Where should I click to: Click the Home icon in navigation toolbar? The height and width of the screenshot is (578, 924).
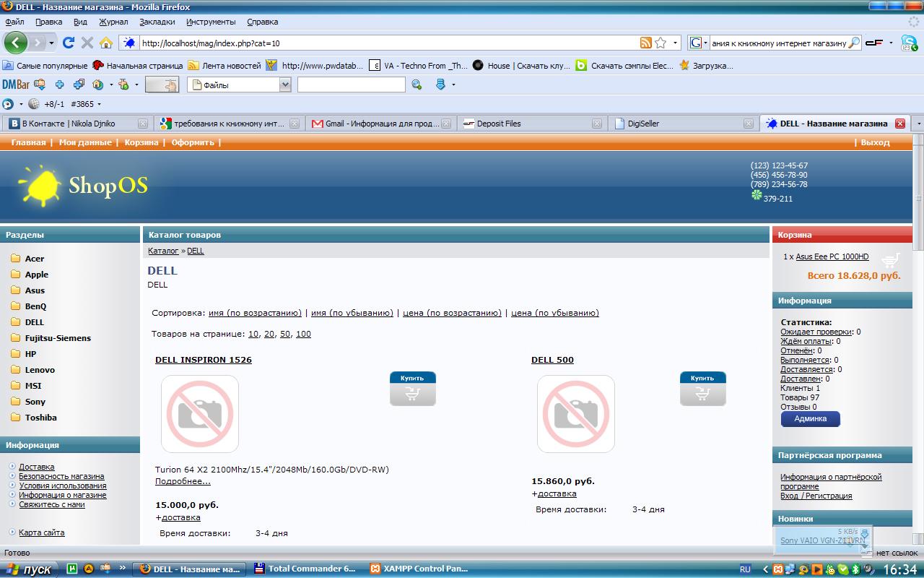(x=106, y=43)
